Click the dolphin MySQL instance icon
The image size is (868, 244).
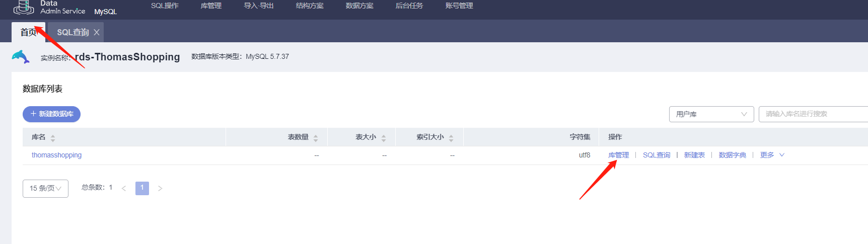[21, 57]
